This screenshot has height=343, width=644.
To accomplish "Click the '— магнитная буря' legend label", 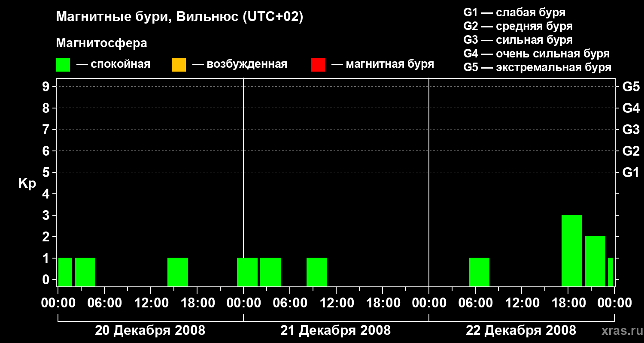I will (x=383, y=64).
